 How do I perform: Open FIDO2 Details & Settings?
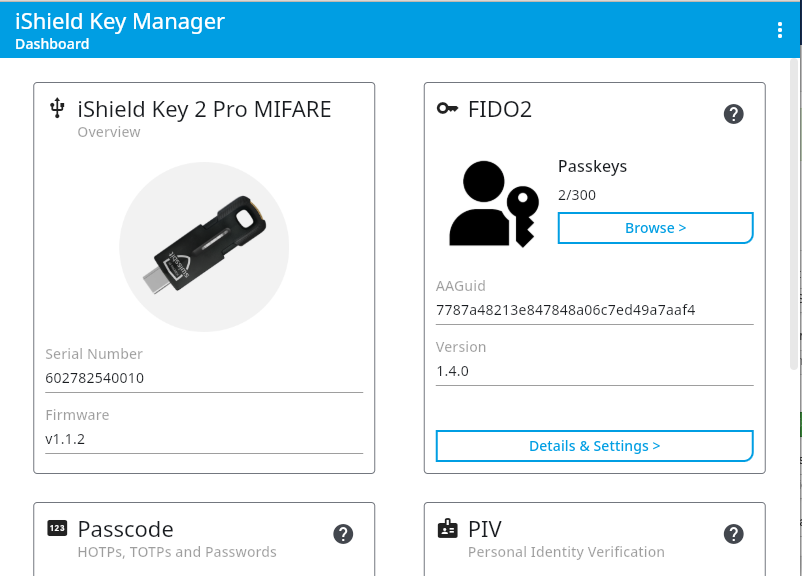594,446
